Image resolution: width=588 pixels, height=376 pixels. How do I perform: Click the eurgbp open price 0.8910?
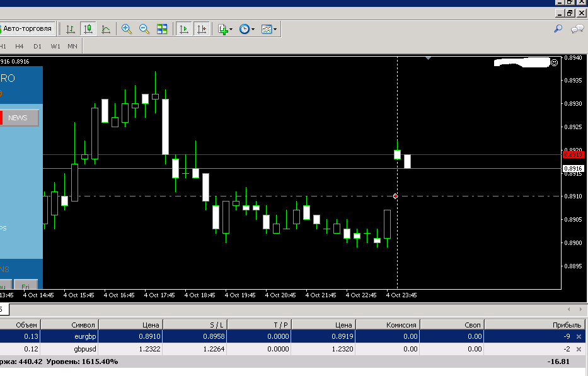[x=149, y=336]
